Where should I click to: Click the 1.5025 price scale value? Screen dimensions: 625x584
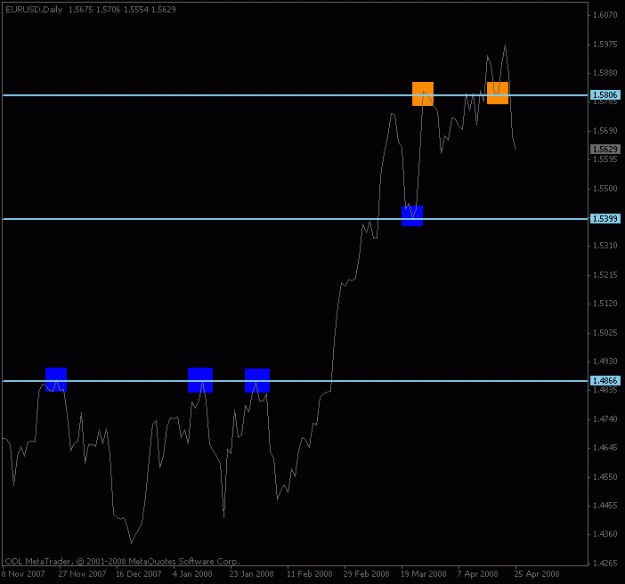click(x=605, y=332)
